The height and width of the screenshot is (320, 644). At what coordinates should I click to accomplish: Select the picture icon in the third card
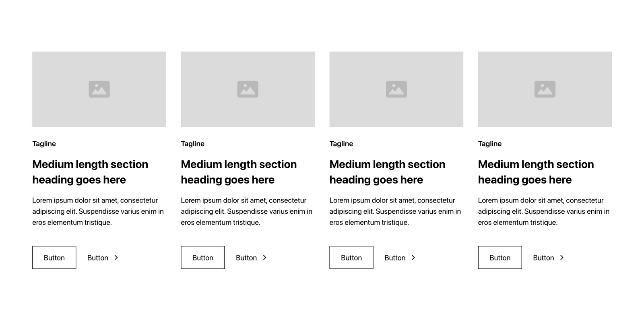pyautogui.click(x=396, y=89)
